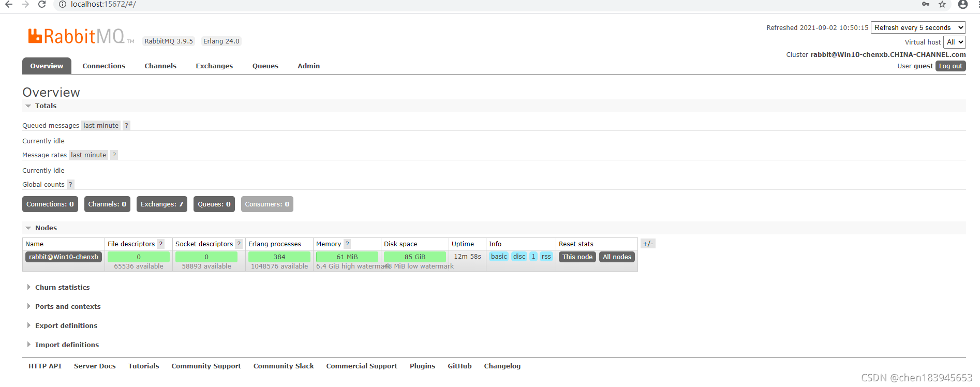The image size is (980, 387).
Task: Open help for Memory column
Action: [x=347, y=244]
